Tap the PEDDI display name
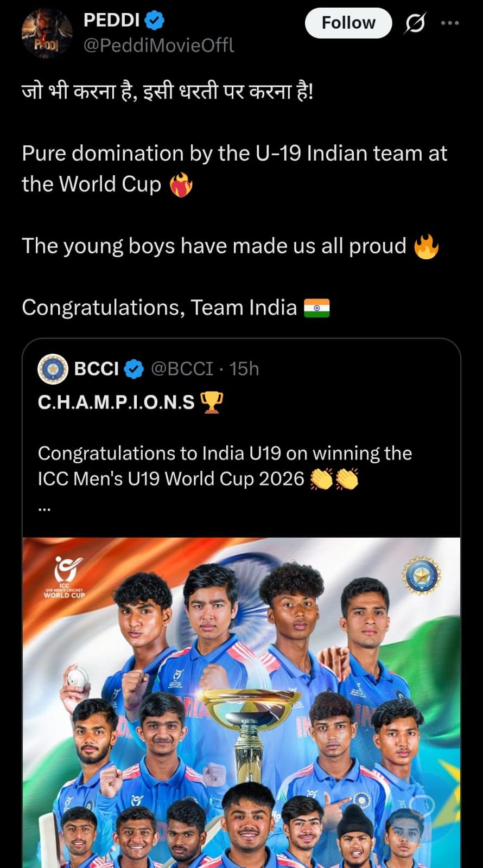483x868 pixels. pyautogui.click(x=111, y=20)
